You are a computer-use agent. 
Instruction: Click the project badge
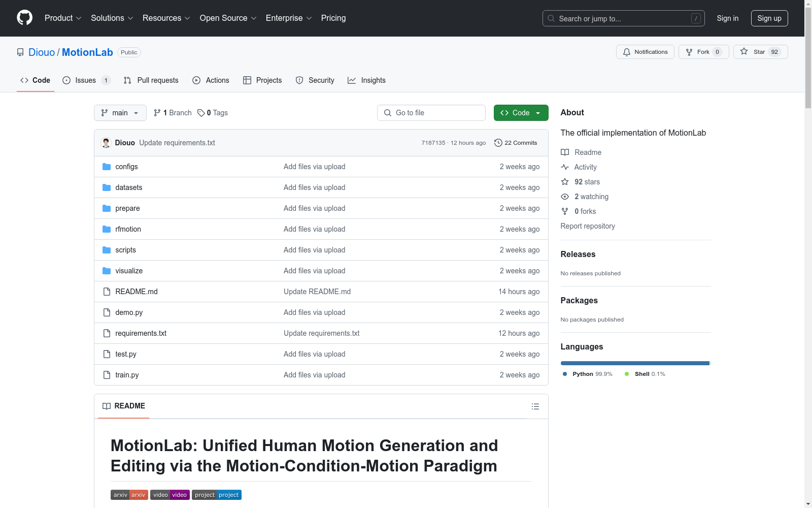[x=217, y=495]
